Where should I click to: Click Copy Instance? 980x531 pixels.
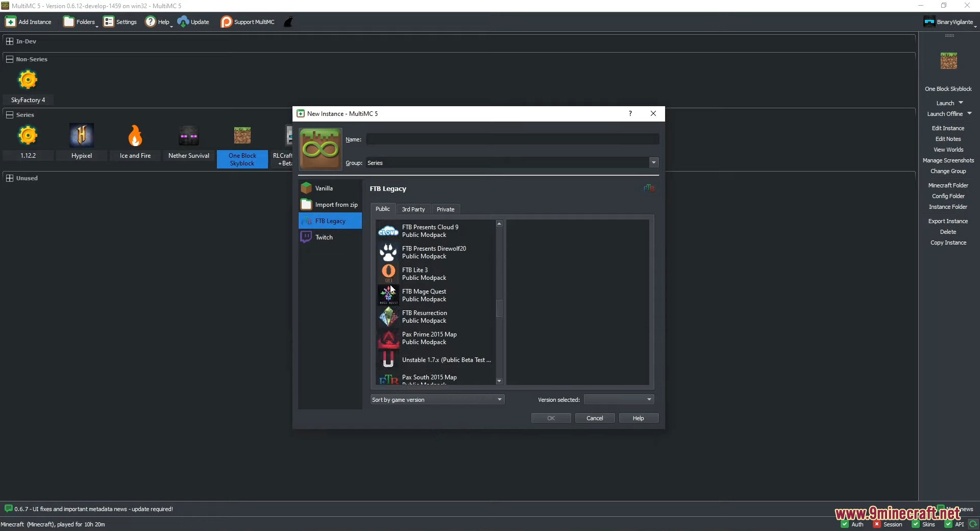click(948, 243)
